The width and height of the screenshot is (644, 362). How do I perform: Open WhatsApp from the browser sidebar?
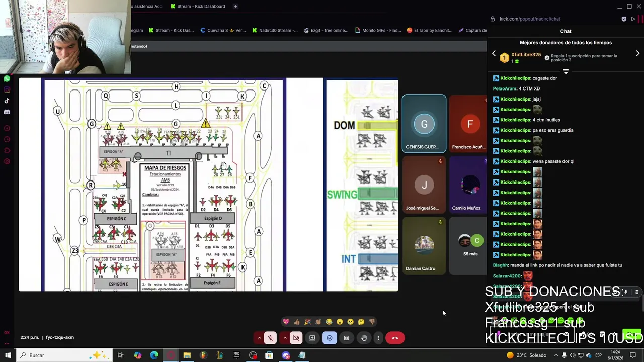click(7, 79)
